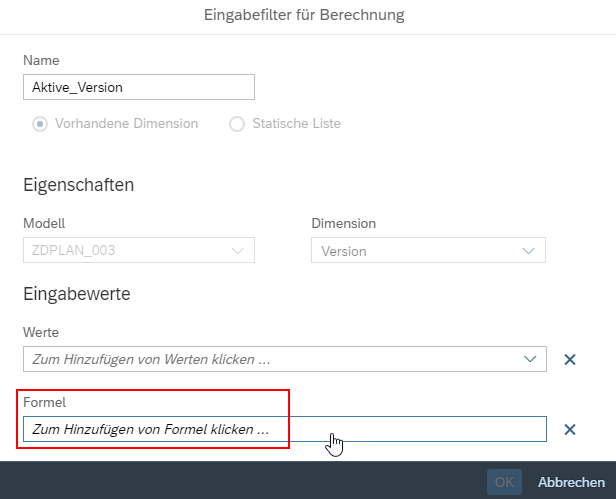Click the Modell label text
The height and width of the screenshot is (499, 616).
44,223
